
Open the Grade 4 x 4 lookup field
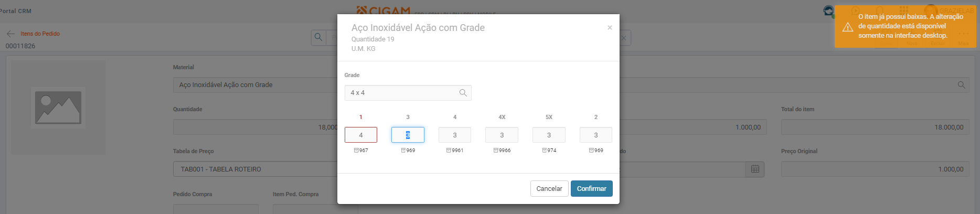pyautogui.click(x=401, y=93)
